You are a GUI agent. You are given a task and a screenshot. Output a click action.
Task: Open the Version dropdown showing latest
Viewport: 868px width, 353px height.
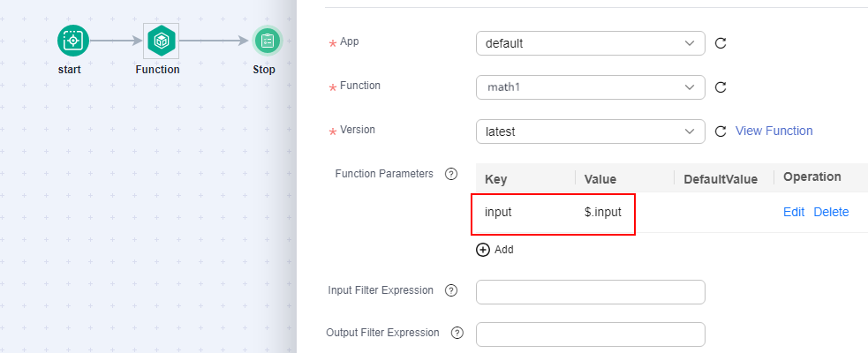(591, 131)
